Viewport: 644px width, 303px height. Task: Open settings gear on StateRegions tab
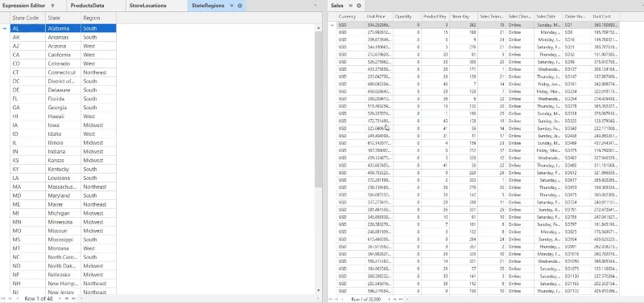(x=239, y=6)
